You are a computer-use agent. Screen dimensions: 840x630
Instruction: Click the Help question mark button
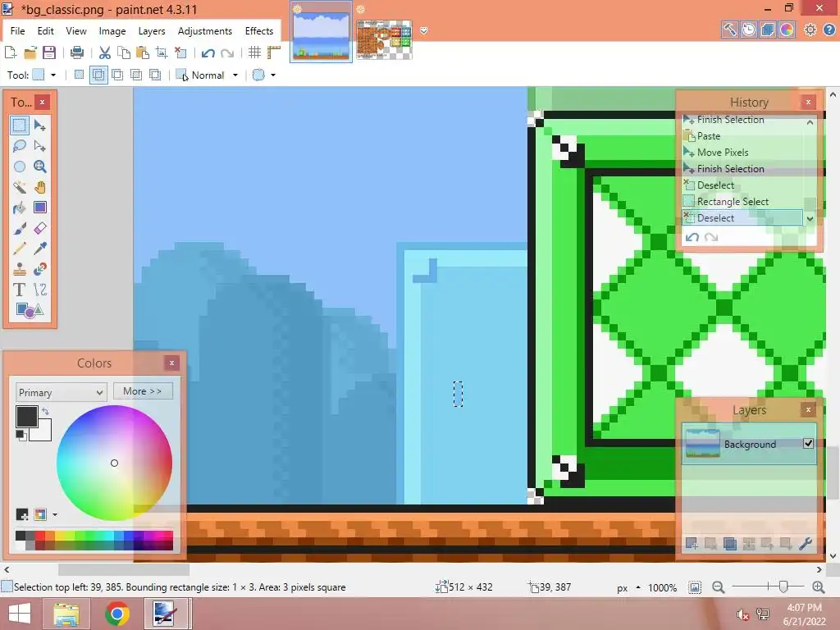[x=829, y=30]
